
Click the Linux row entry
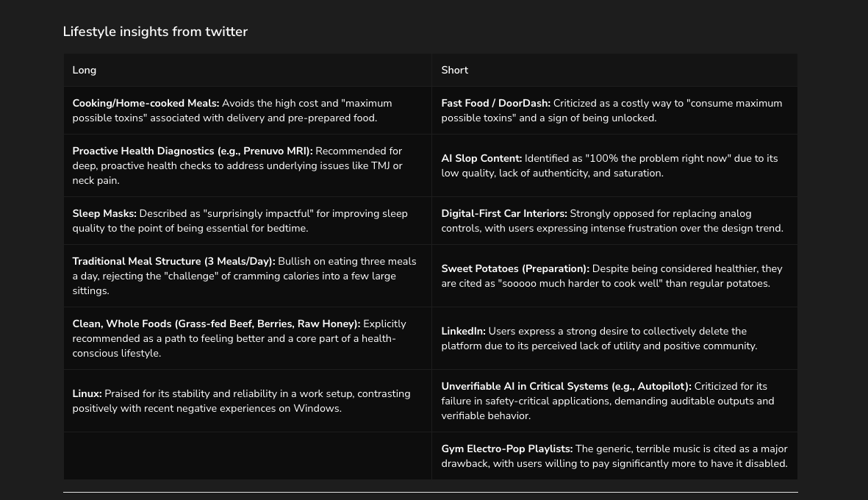(x=87, y=393)
